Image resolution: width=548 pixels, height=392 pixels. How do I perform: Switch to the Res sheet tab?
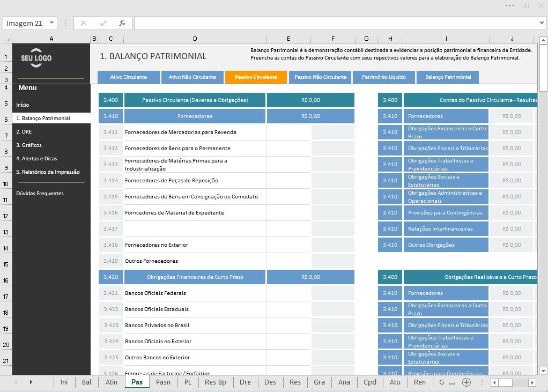pos(295,382)
